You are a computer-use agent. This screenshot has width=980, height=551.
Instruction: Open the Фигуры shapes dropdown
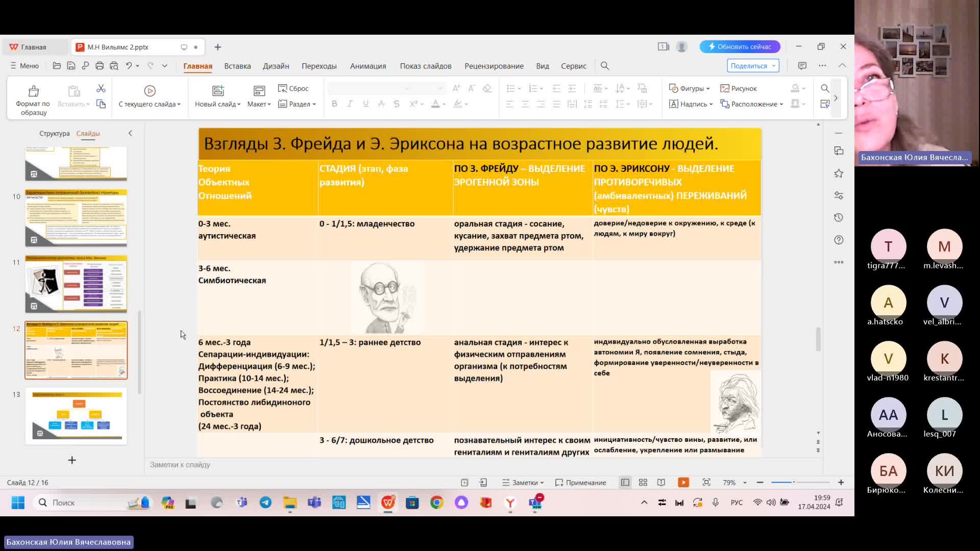pyautogui.click(x=690, y=88)
